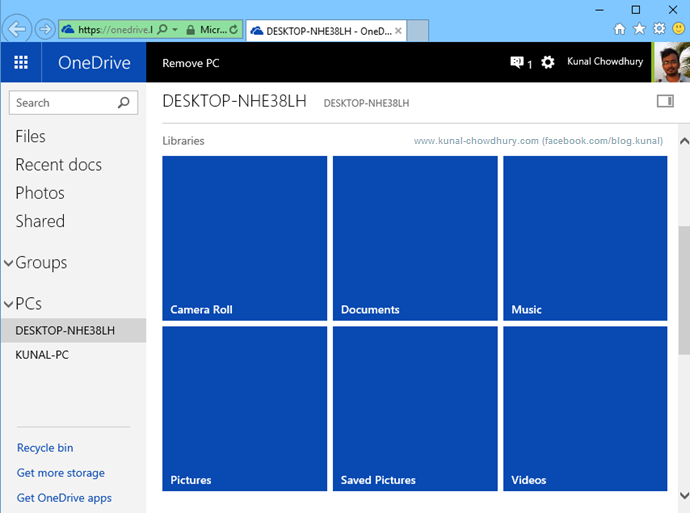Open the address bar dropdown arrow

click(175, 30)
